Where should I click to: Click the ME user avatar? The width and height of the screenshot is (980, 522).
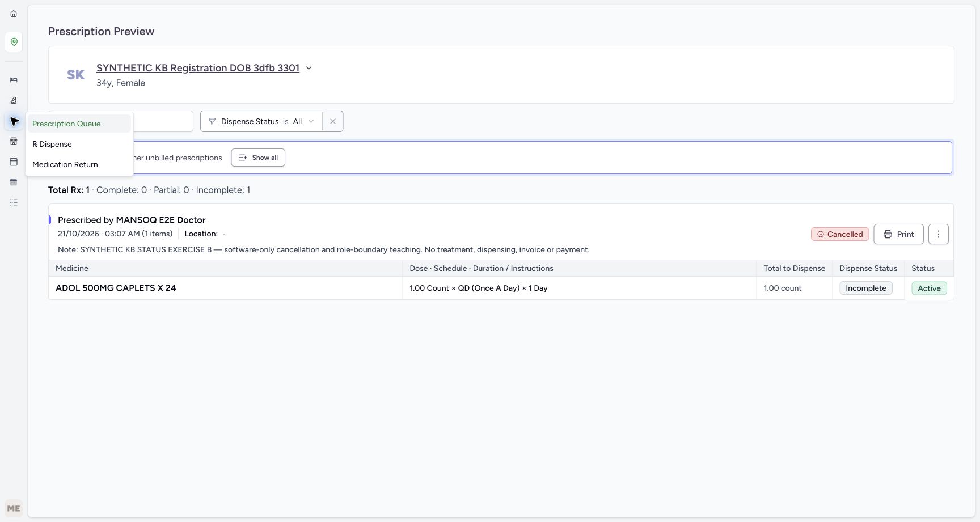(x=14, y=508)
